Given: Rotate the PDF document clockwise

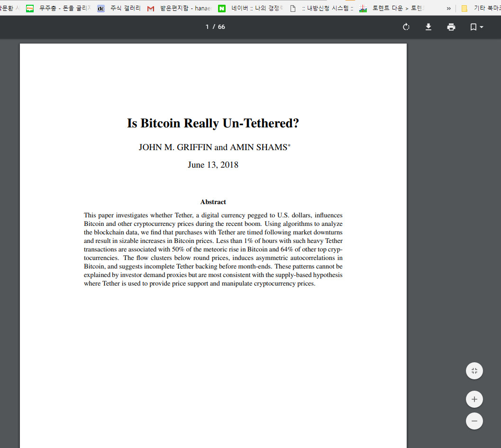Looking at the screenshot, I should pyautogui.click(x=406, y=27).
